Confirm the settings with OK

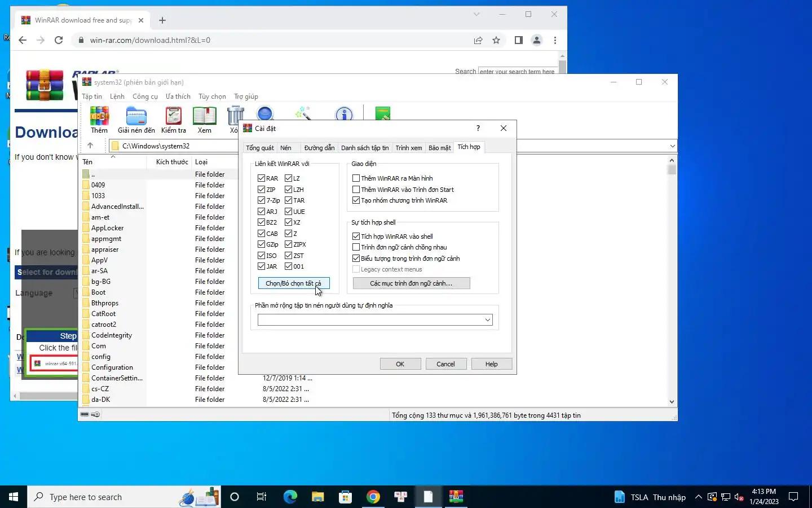(400, 364)
